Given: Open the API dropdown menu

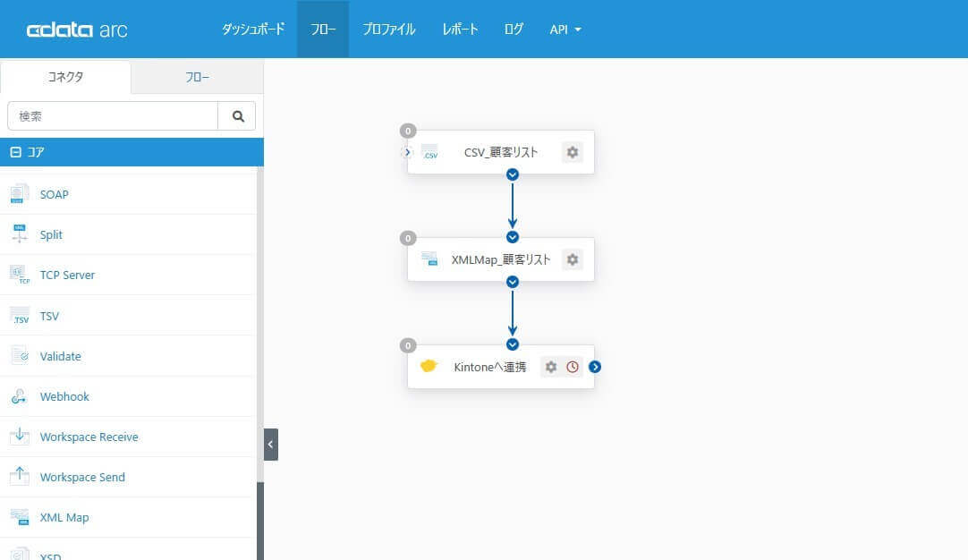Looking at the screenshot, I should click(x=565, y=29).
